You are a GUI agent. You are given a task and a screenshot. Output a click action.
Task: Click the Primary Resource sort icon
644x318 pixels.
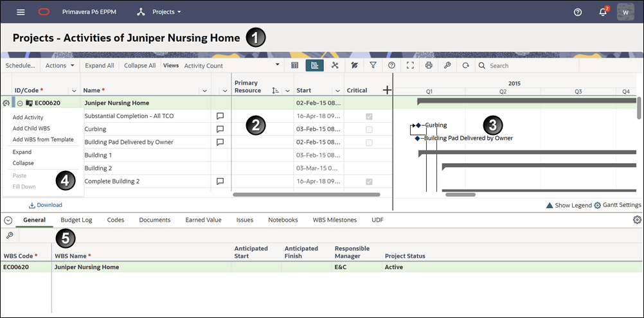[x=276, y=91]
